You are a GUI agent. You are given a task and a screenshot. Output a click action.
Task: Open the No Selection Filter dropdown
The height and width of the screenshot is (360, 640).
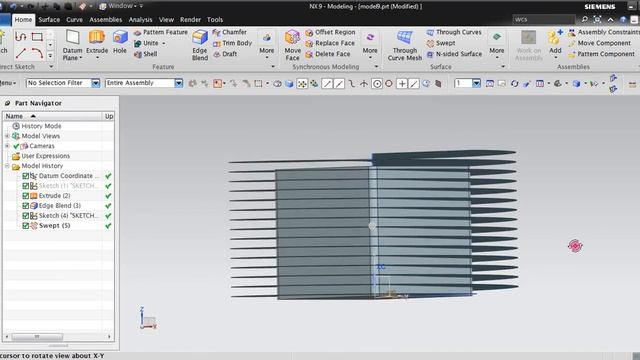[96, 83]
